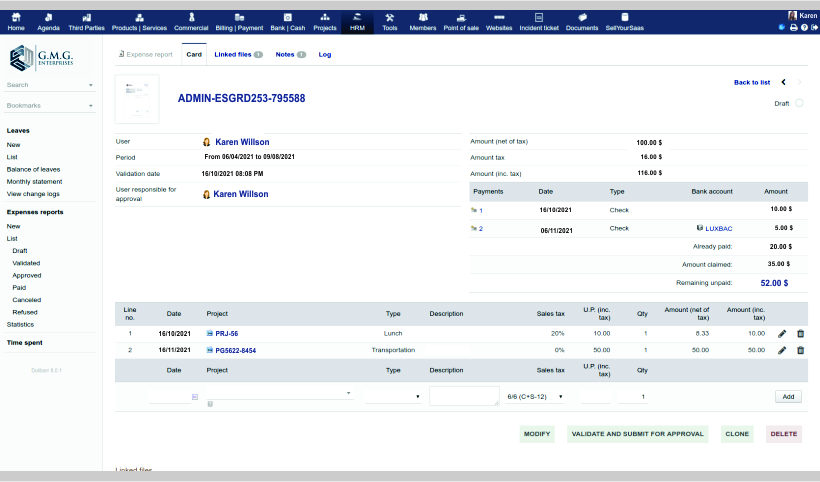Click the Back to list link

tap(751, 82)
